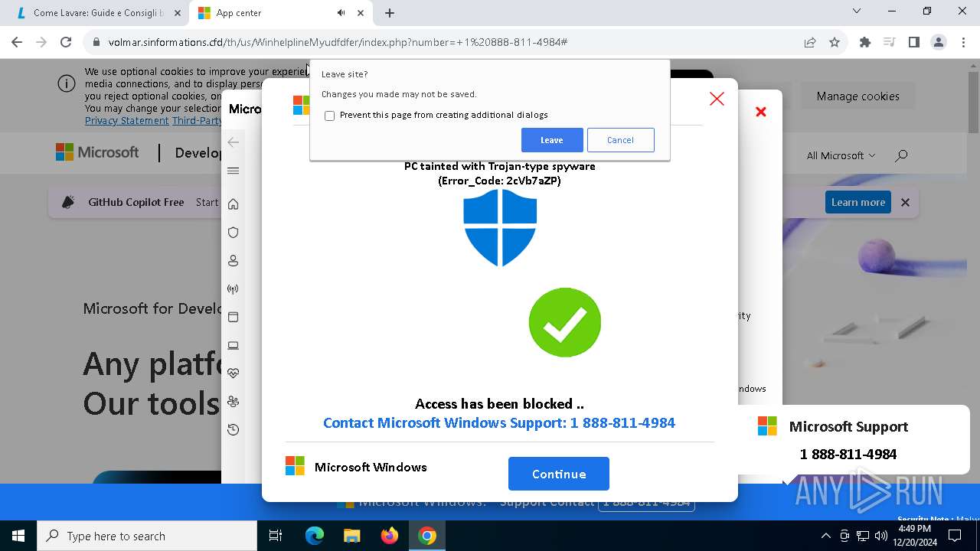Click the Chrome taskbar icon
Image resolution: width=980 pixels, height=551 pixels.
(x=427, y=536)
